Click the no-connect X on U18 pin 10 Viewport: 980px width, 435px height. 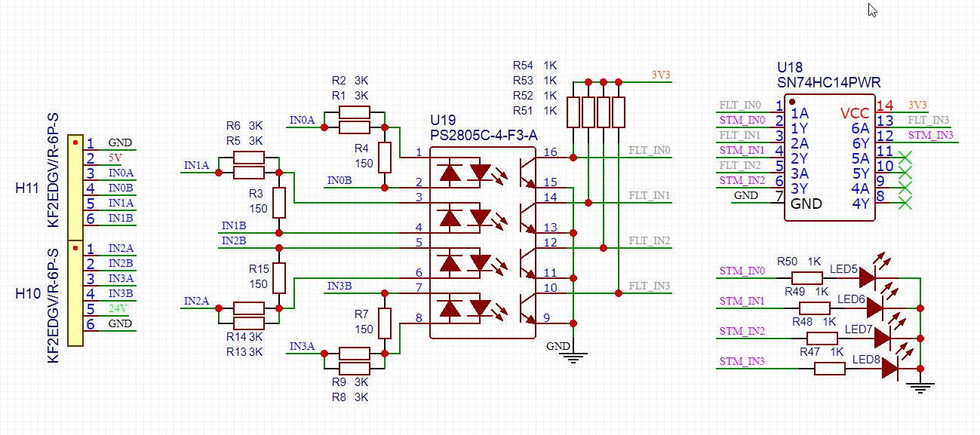[x=905, y=173]
